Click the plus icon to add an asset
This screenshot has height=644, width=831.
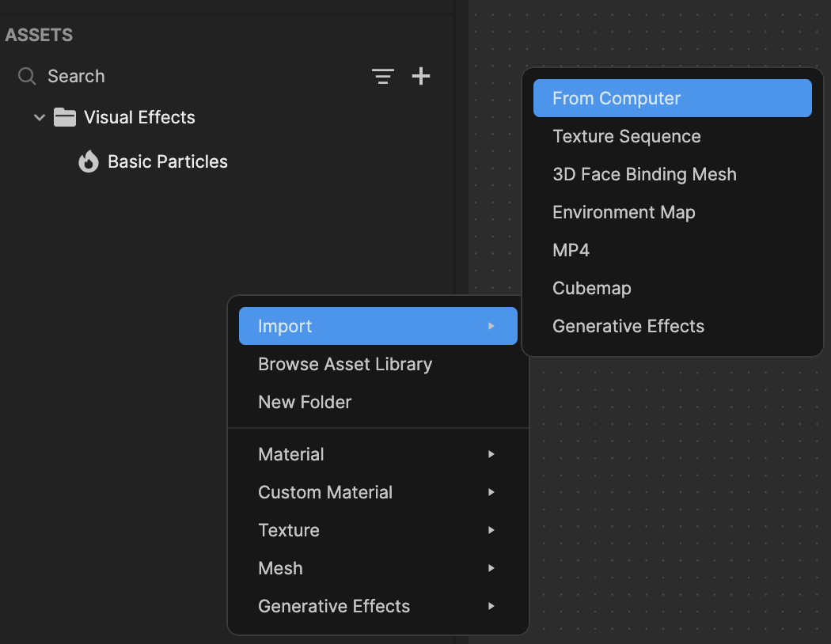click(x=421, y=76)
